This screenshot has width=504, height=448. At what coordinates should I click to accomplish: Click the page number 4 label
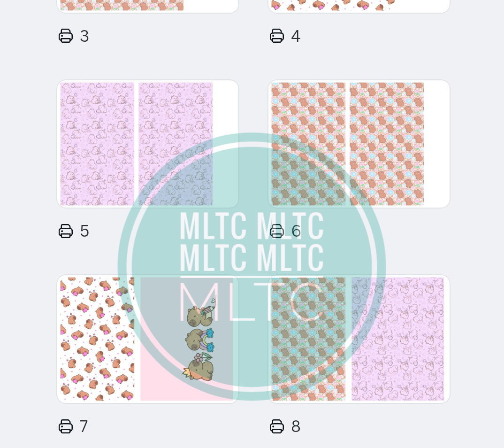click(296, 36)
